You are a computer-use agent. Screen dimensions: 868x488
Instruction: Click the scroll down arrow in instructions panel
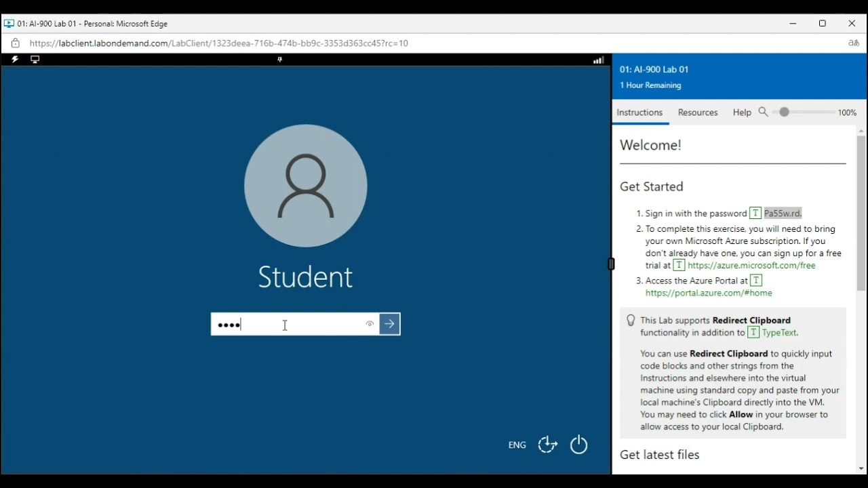coord(861,468)
